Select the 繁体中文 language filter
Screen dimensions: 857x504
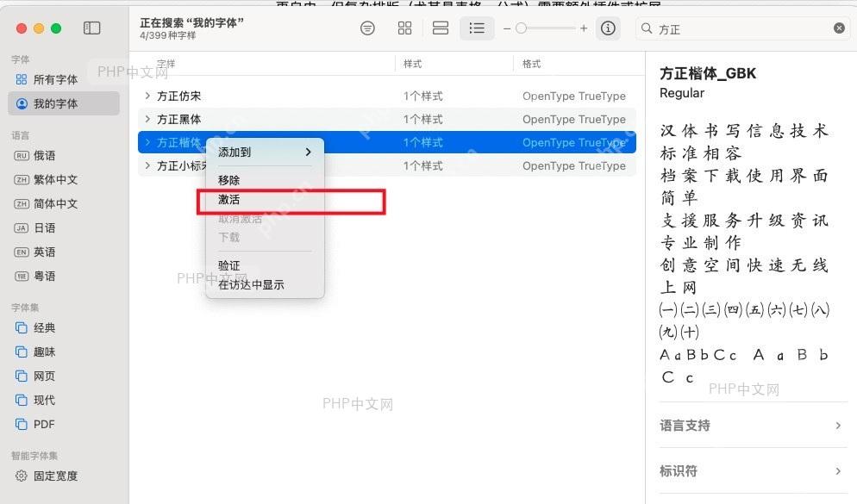pyautogui.click(x=46, y=180)
